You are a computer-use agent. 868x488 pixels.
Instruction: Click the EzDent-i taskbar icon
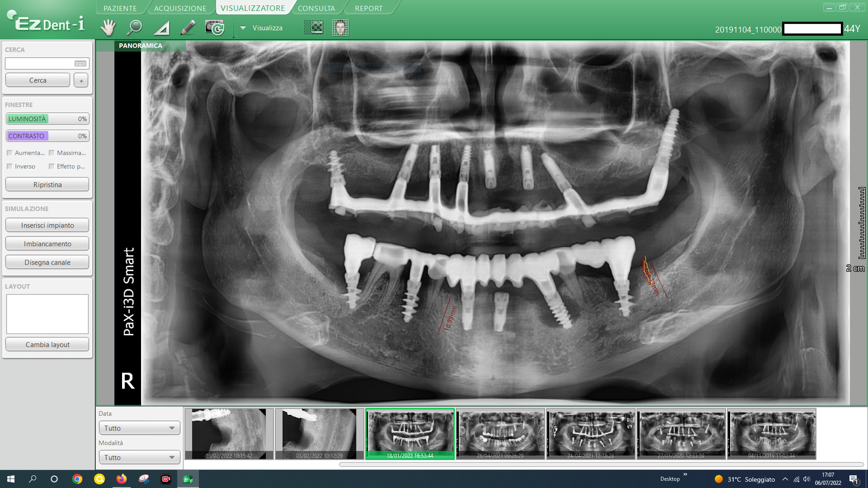[188, 479]
